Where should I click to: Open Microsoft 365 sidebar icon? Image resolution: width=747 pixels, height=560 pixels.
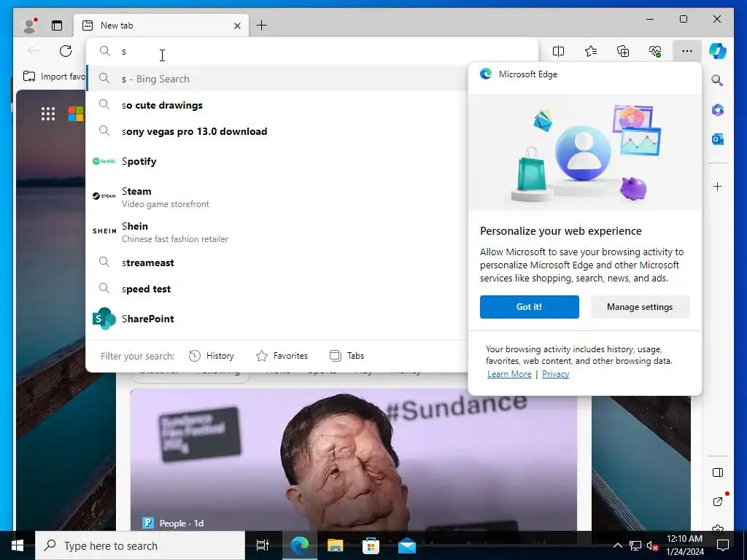pos(718,110)
